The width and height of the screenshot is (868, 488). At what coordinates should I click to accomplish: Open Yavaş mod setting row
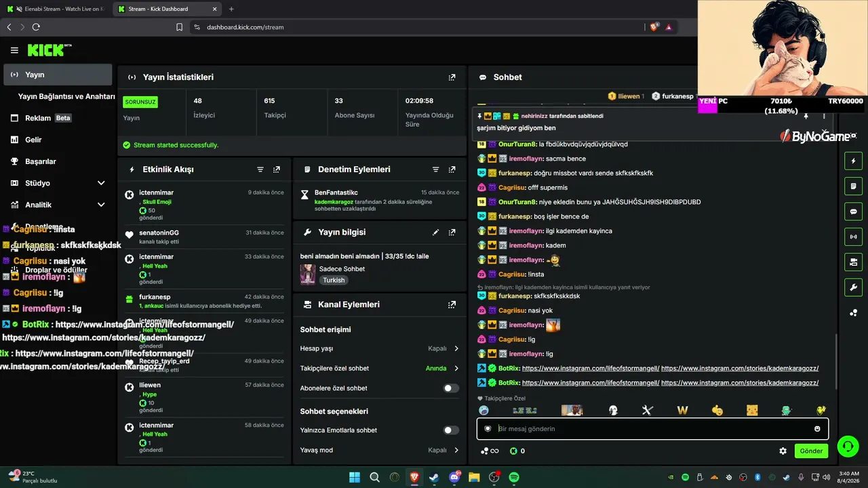click(x=380, y=450)
